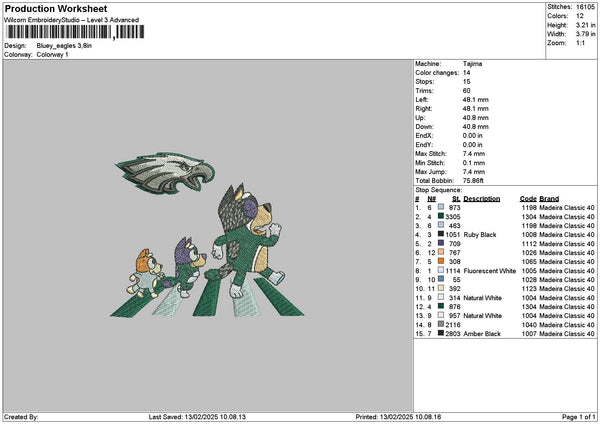Image resolution: width=600 pixels, height=424 pixels.
Task: Select the stitches count 16105
Action: [x=585, y=7]
